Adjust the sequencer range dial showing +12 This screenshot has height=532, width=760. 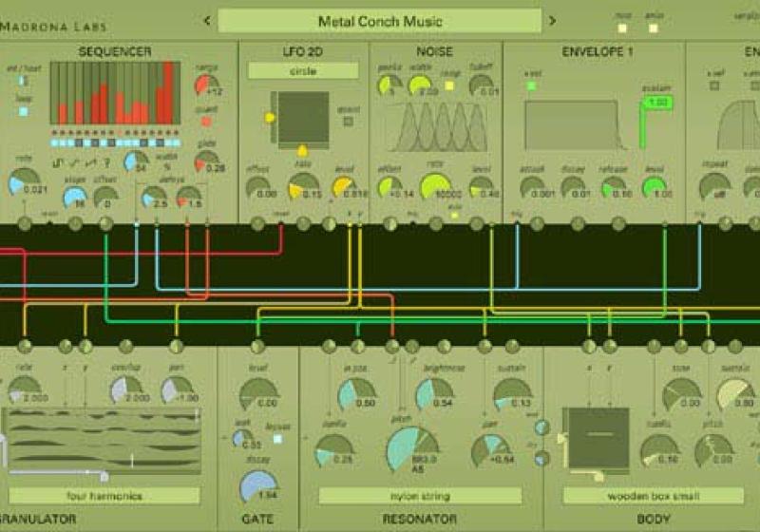(x=206, y=85)
